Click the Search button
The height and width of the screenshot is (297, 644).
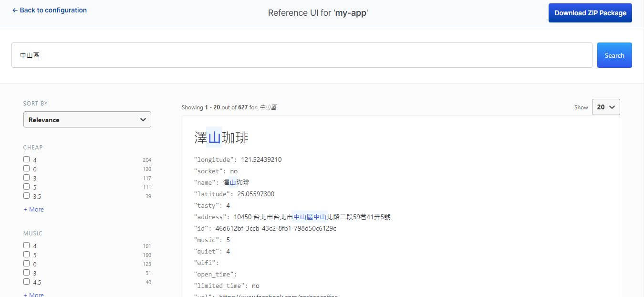pos(614,55)
